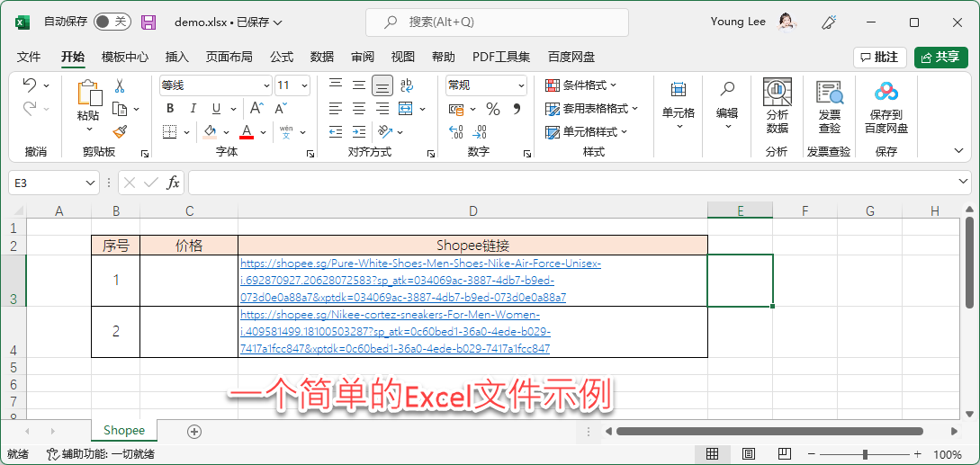This screenshot has width=980, height=465.
Task: Collapse the ribbon with chevron arrow
Action: pos(958,150)
